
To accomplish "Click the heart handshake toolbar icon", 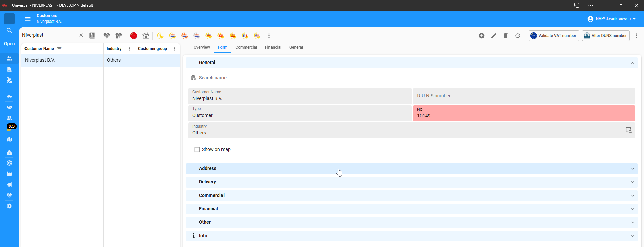I will coord(107,36).
